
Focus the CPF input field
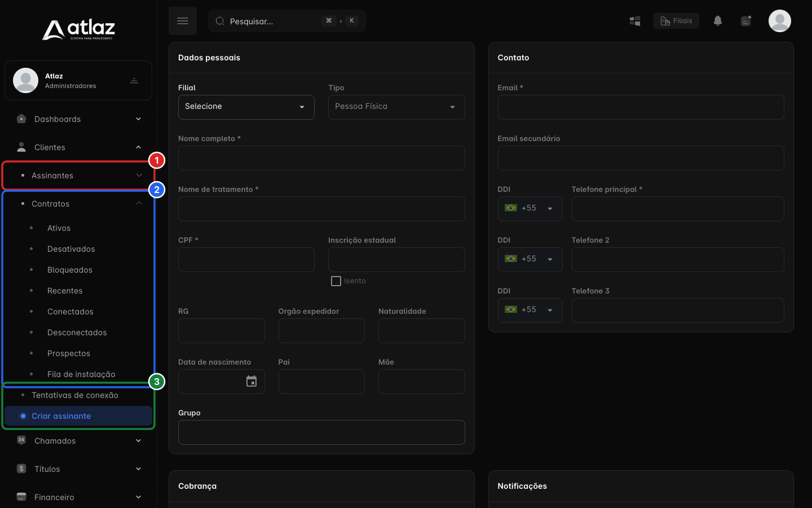[x=246, y=260]
